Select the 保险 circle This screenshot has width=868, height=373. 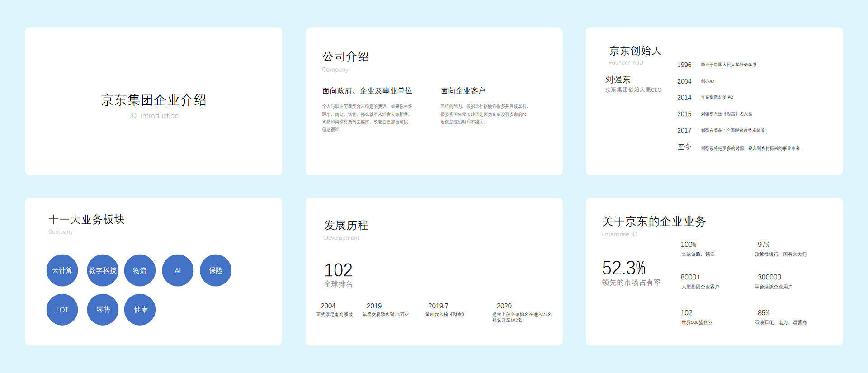click(216, 270)
